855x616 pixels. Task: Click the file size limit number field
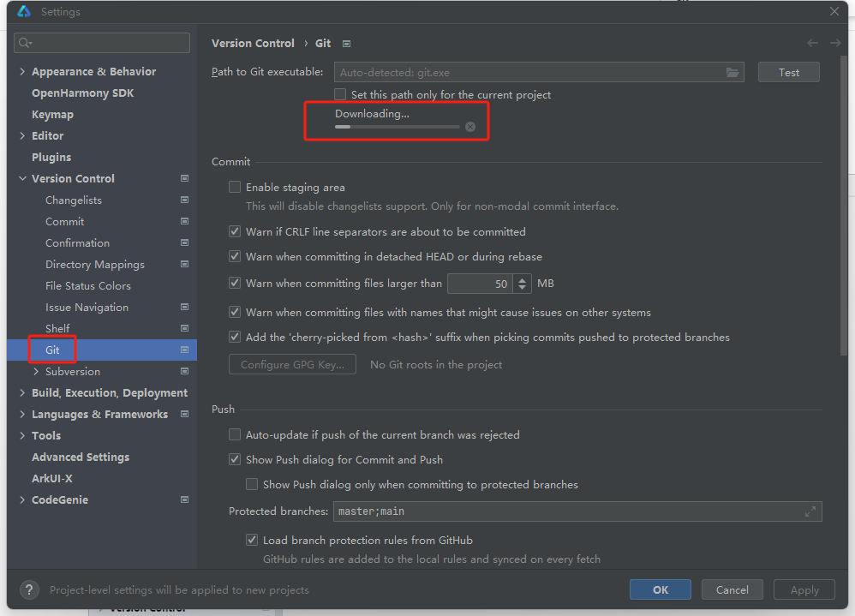(x=480, y=284)
